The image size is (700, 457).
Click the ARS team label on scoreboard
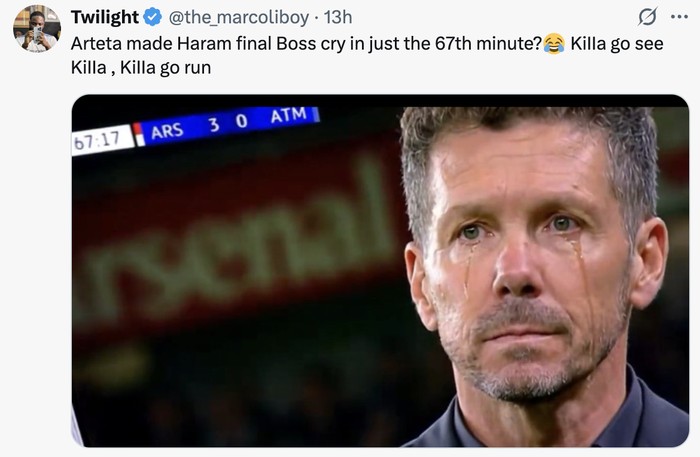(166, 130)
